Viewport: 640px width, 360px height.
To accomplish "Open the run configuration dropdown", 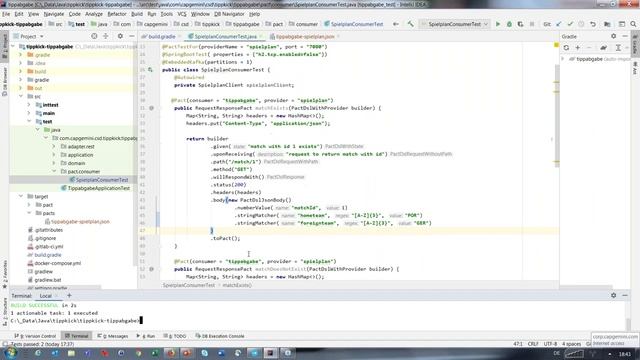I will click(x=454, y=24).
